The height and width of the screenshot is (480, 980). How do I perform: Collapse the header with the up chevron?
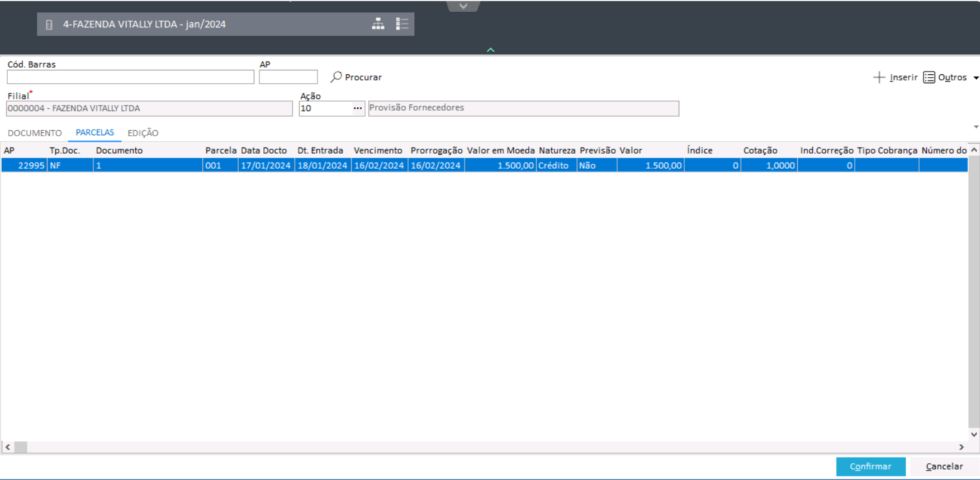490,50
